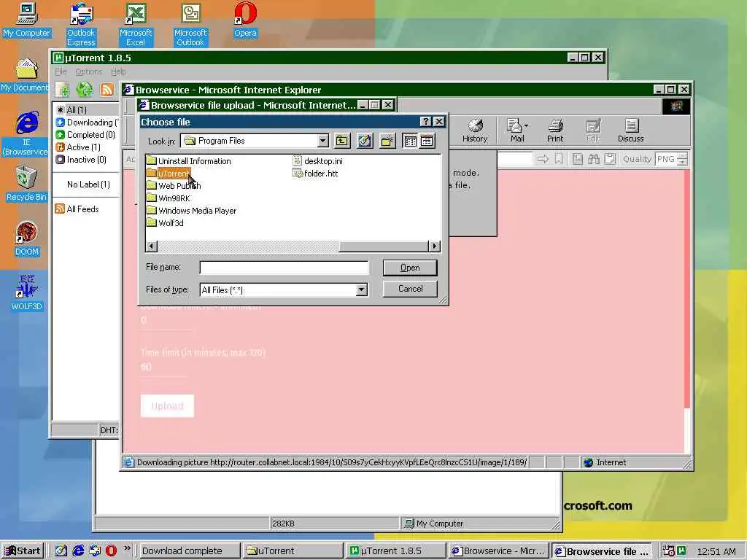The image size is (747, 560).
Task: Click the Browservice go arrow icon
Action: (x=543, y=159)
